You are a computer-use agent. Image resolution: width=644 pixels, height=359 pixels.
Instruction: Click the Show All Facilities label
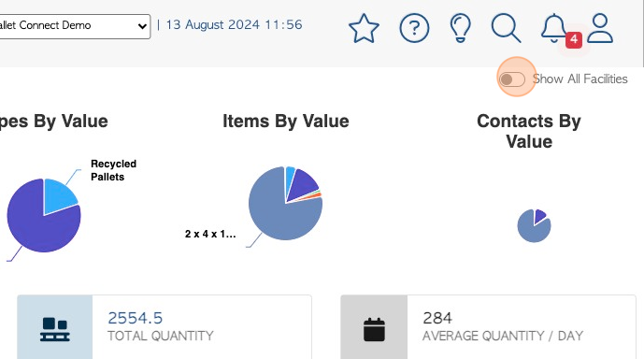[x=580, y=79]
